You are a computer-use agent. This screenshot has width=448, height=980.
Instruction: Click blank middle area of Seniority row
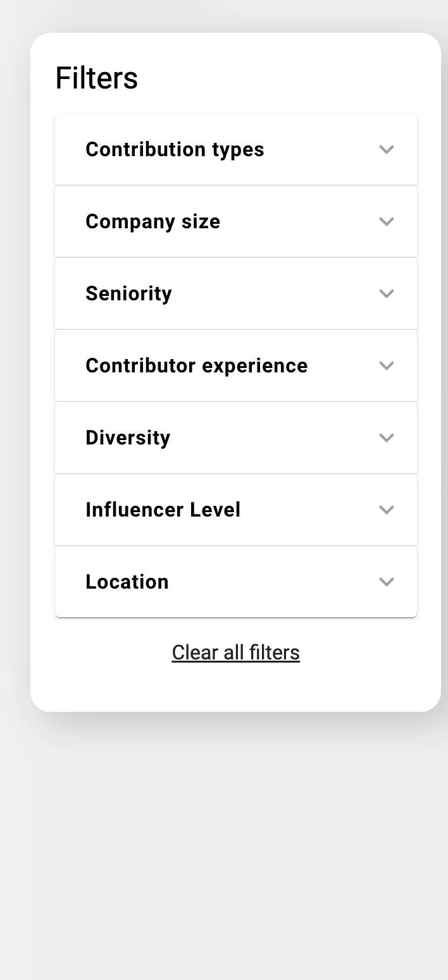(x=272, y=294)
